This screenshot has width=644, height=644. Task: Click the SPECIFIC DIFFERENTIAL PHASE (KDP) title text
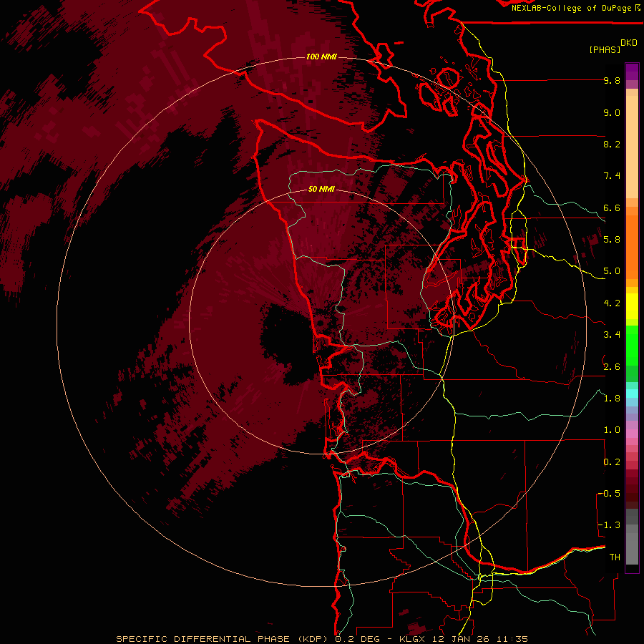(x=222, y=639)
